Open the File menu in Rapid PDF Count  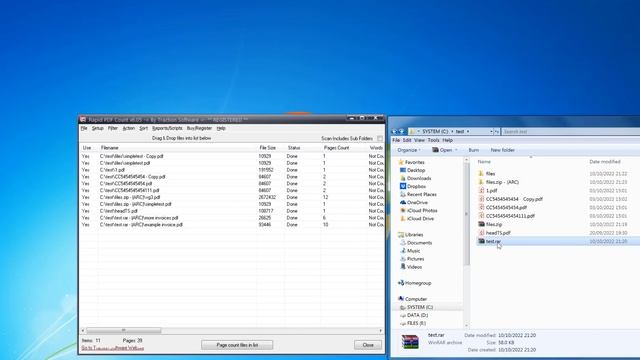click(84, 128)
